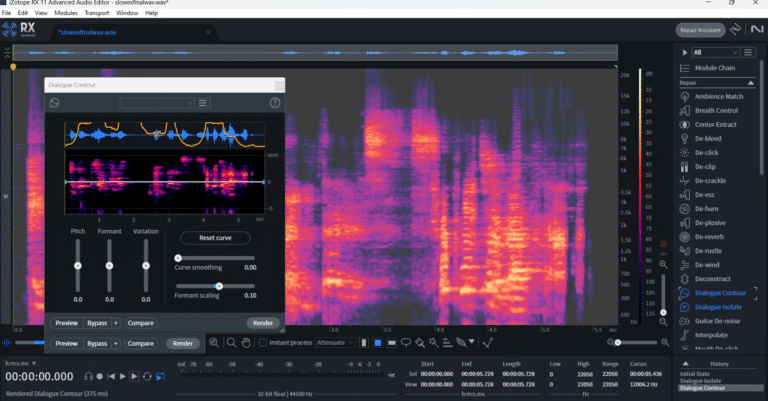Enable the Instant process checkbox
The image size is (768, 401).
coord(263,343)
